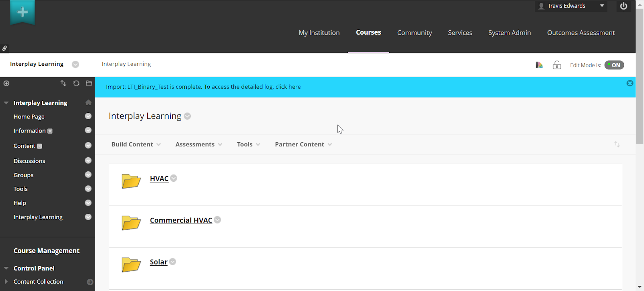Viewport: 644px width, 291px height.
Task: Open Content menu item options chevron
Action: click(88, 145)
